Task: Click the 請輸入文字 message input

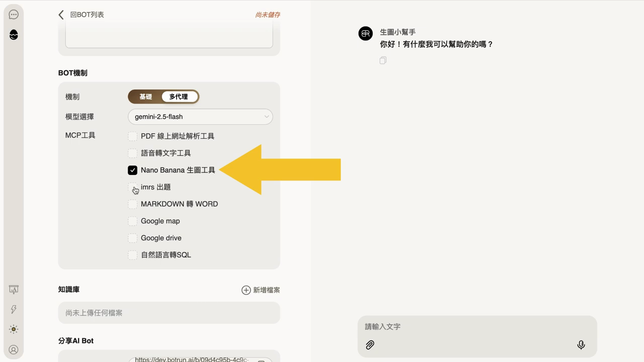Action: [x=477, y=327]
